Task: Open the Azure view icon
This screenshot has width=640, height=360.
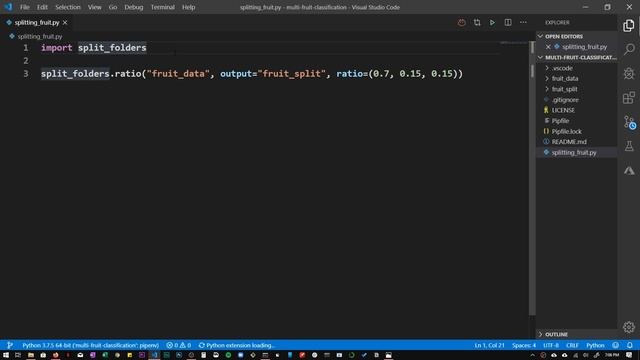Action: tap(629, 170)
